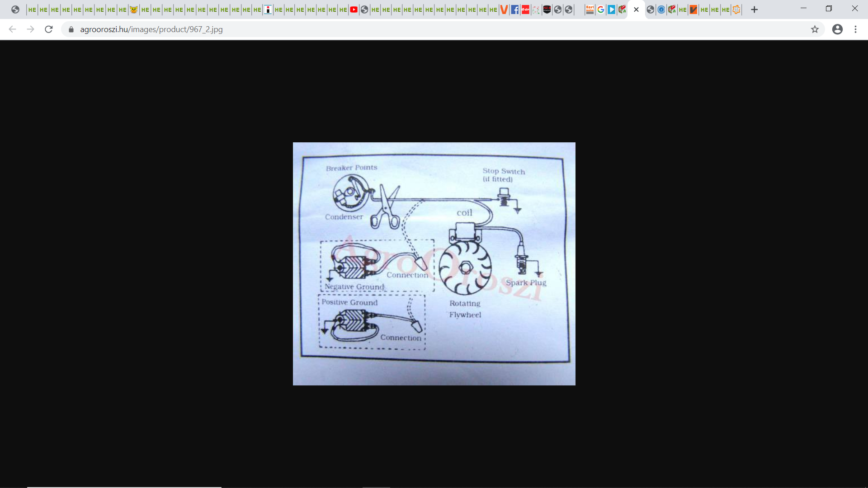868x488 pixels.
Task: Open a new tab
Action: tap(754, 9)
